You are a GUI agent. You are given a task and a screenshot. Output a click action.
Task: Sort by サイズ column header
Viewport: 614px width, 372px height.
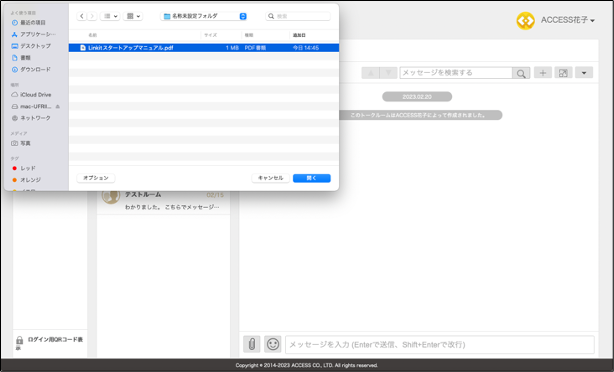(211, 35)
